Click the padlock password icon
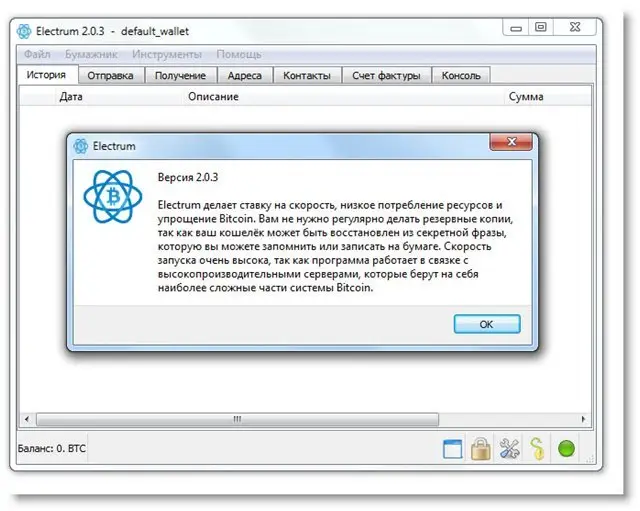This screenshot has width=640, height=511. tap(480, 449)
